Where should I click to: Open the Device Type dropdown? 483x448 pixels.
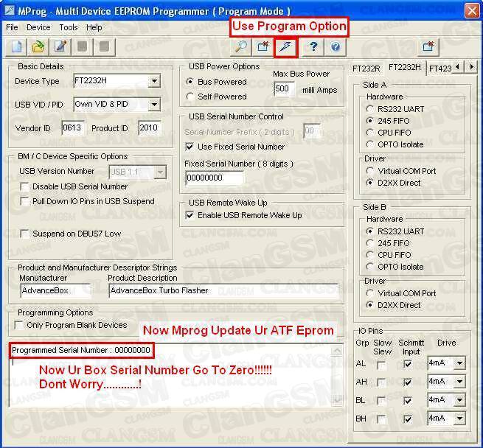point(154,81)
